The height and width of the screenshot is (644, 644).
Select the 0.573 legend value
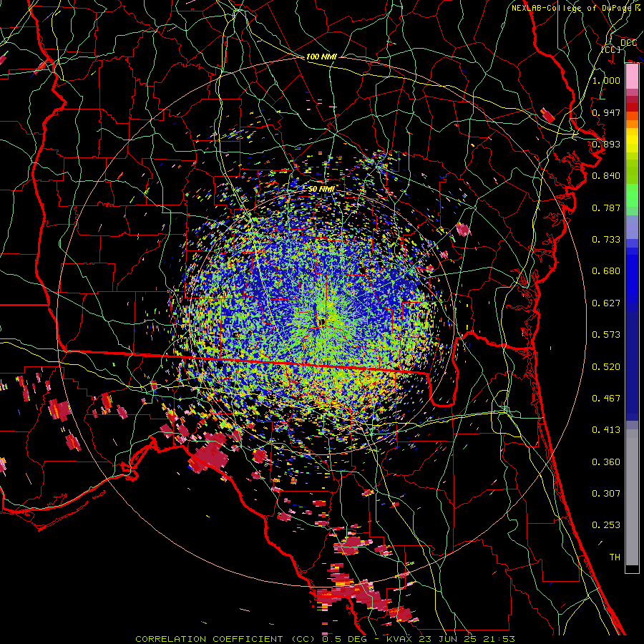tap(606, 335)
